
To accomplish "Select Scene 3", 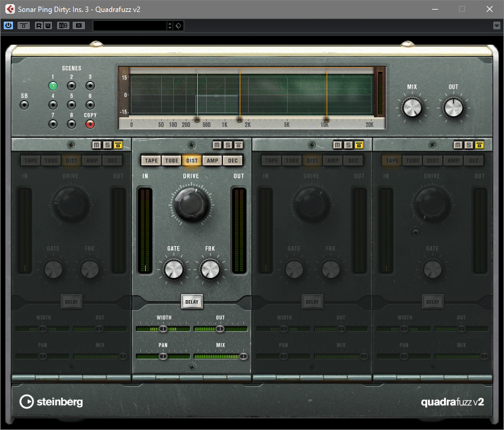I will click(90, 86).
